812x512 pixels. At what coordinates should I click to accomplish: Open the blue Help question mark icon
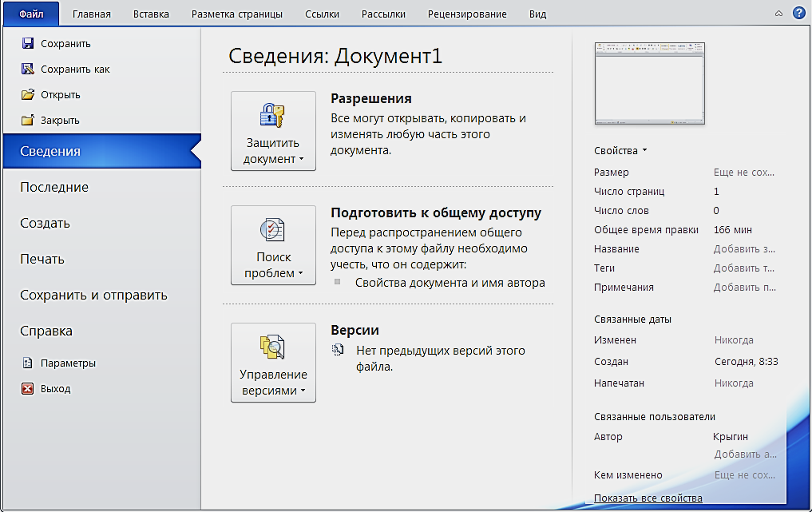point(799,14)
